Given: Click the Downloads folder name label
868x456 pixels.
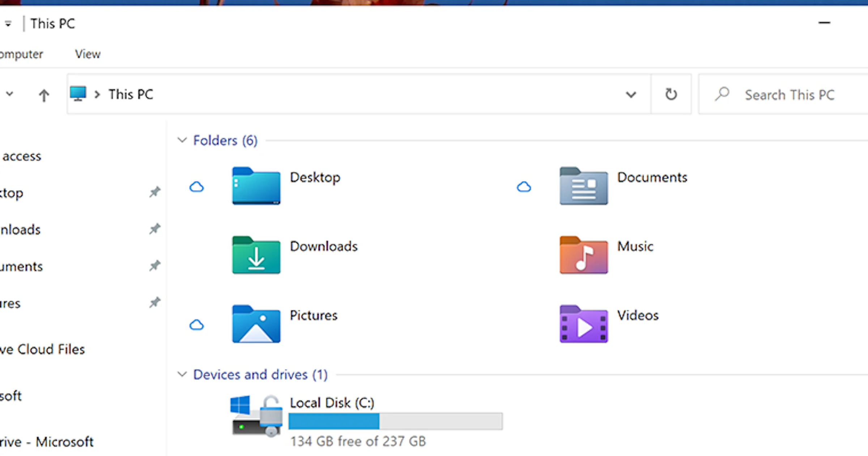Looking at the screenshot, I should (x=324, y=246).
